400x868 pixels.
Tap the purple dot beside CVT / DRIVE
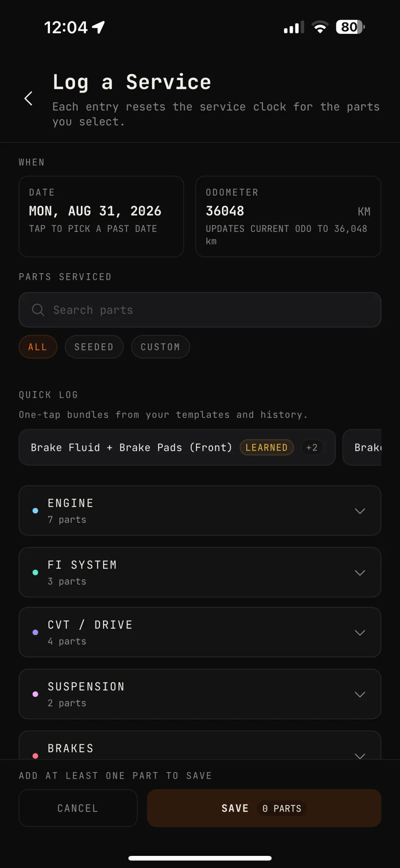click(x=35, y=632)
